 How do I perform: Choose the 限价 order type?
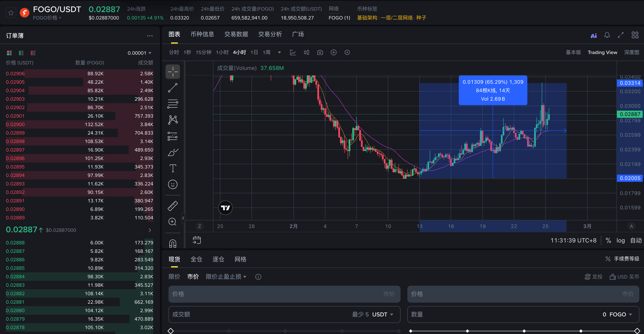pyautogui.click(x=174, y=277)
